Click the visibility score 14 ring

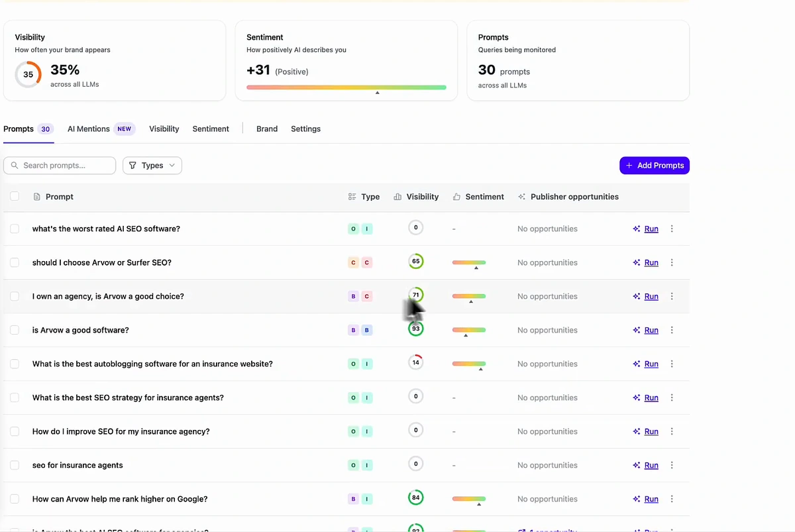[x=415, y=362]
